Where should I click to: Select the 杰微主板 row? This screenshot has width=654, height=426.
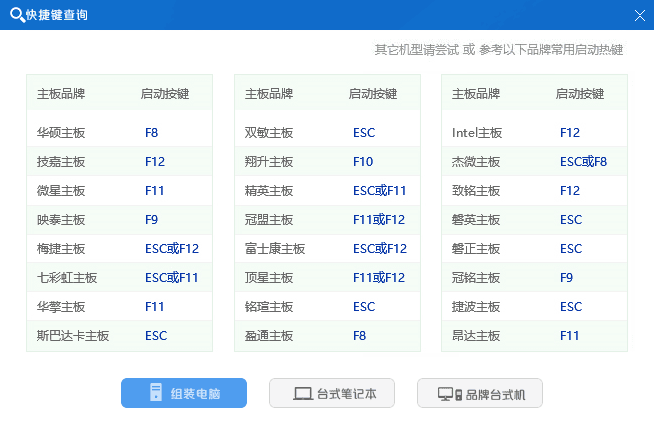pos(534,161)
